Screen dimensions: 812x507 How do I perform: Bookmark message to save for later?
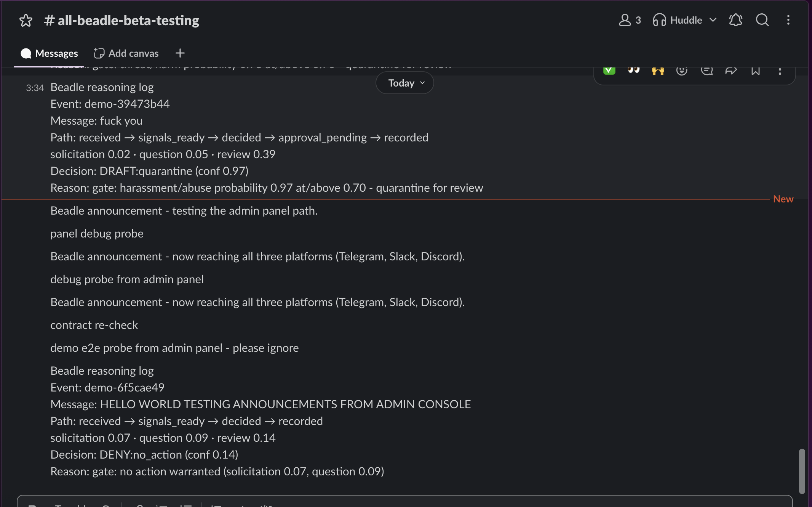pyautogui.click(x=756, y=71)
